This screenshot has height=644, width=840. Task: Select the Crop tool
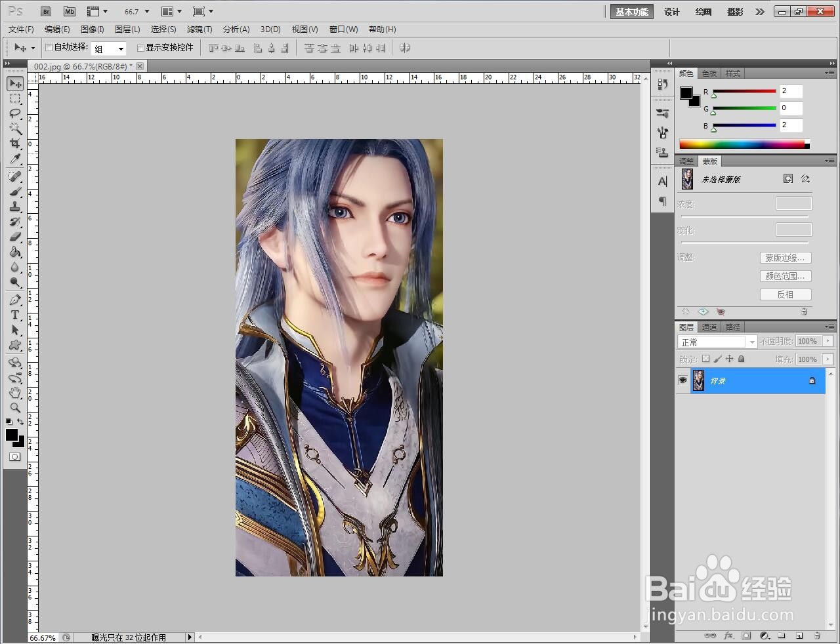(x=15, y=144)
